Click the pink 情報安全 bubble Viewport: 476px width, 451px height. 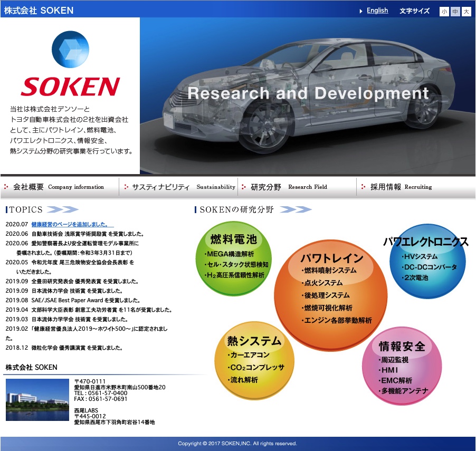click(402, 366)
